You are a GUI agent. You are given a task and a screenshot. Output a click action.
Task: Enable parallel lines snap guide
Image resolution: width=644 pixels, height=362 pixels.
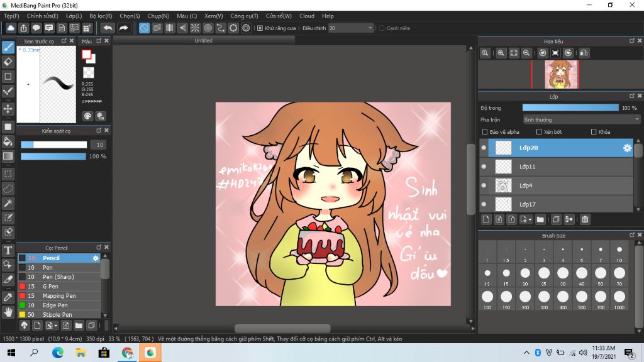157,28
